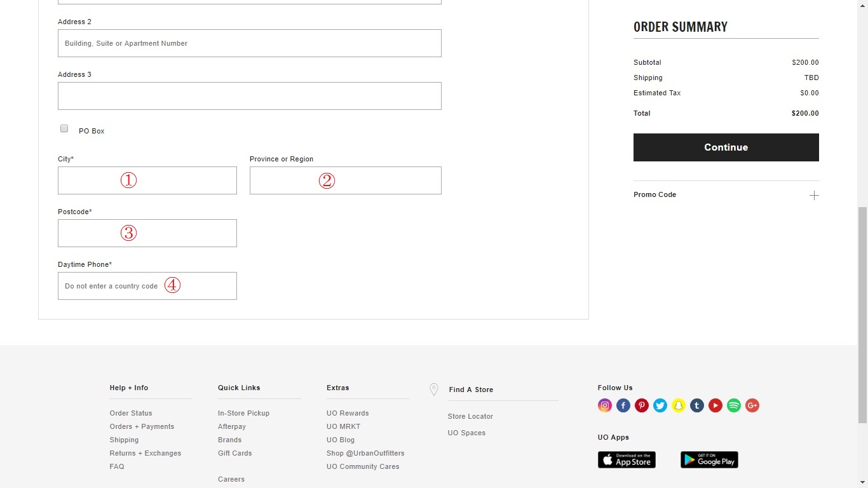Open the Tumblr icon in footer
The image size is (868, 488).
click(x=697, y=405)
